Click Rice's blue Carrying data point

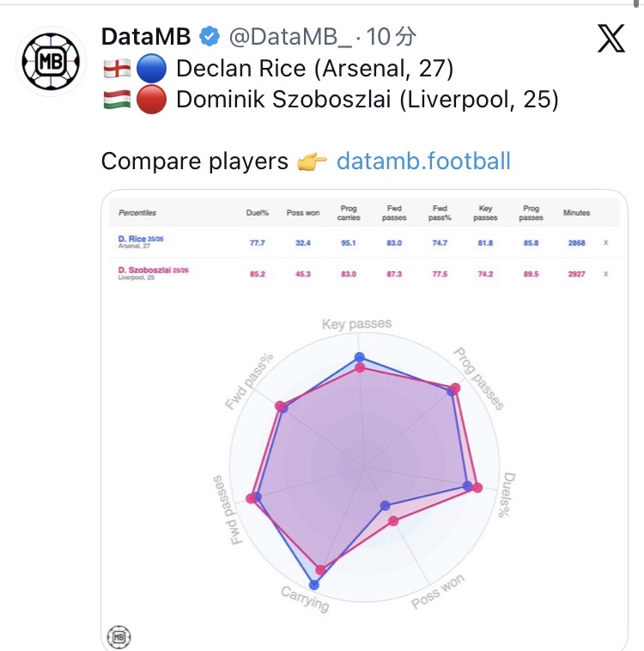point(313,585)
